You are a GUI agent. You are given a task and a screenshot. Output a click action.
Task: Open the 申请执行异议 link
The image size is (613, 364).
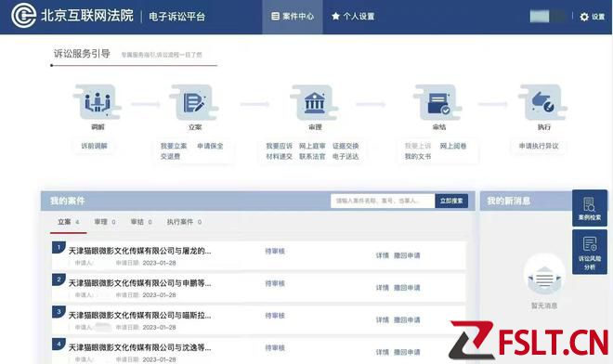539,146
